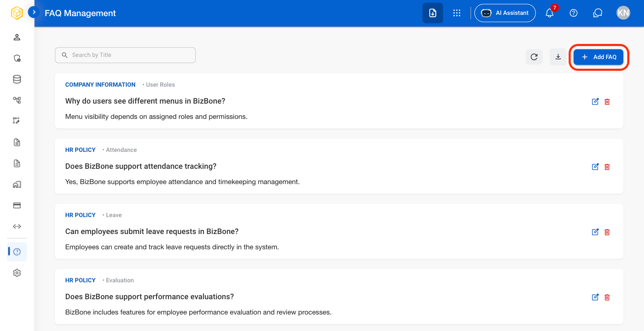Select 'Can employees submit leave requests in BizBone?'

pos(152,232)
